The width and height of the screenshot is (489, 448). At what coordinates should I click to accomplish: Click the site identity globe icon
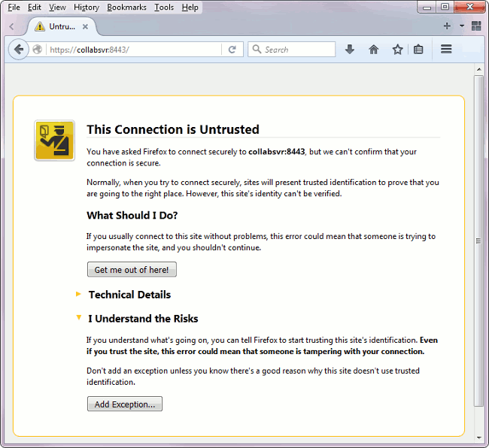[x=38, y=50]
